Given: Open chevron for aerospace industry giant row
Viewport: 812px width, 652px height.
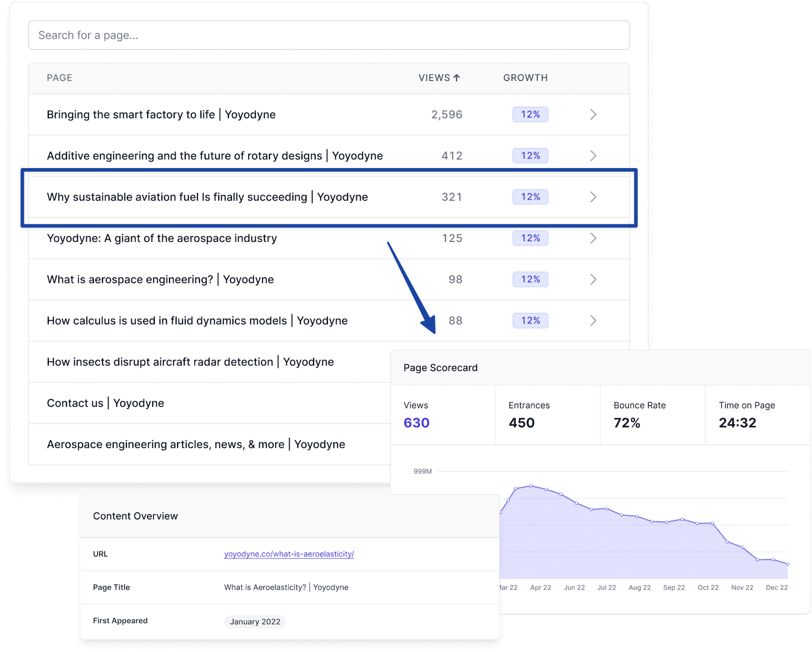Looking at the screenshot, I should coord(593,238).
